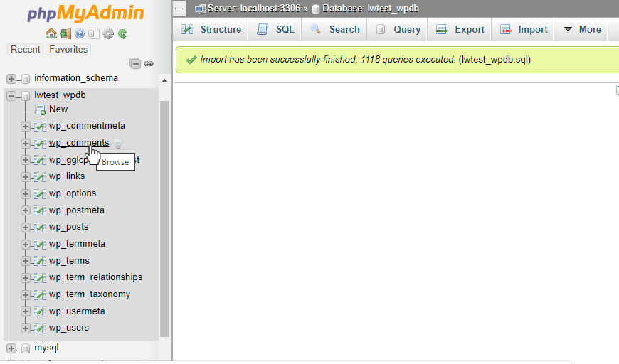Open the More tab dropdown

(582, 29)
